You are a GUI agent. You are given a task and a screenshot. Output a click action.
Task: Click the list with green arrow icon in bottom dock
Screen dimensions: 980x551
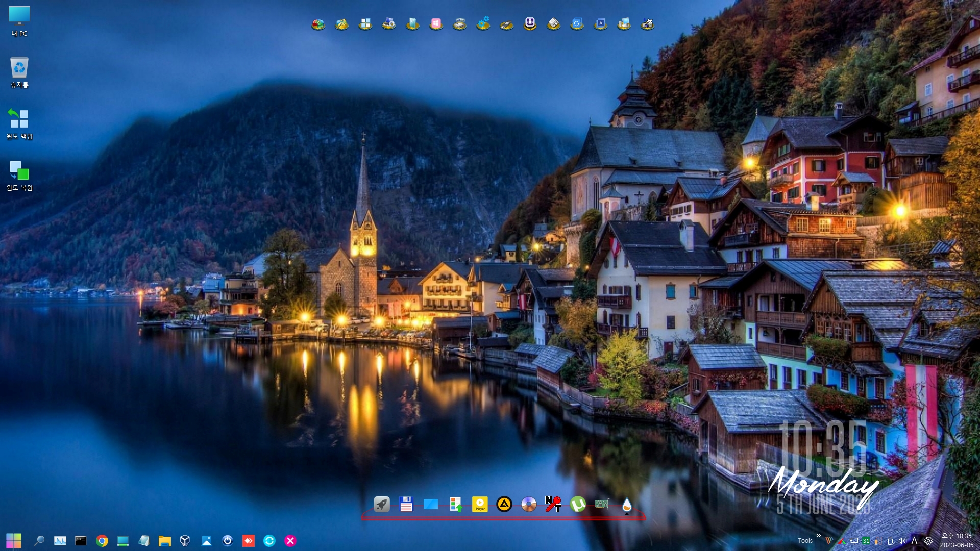[455, 505]
